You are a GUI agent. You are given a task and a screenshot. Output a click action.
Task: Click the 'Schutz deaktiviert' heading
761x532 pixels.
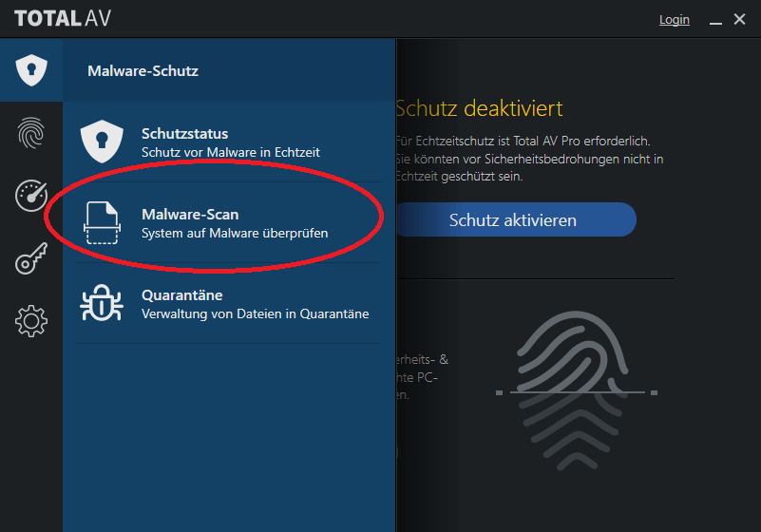pos(479,108)
